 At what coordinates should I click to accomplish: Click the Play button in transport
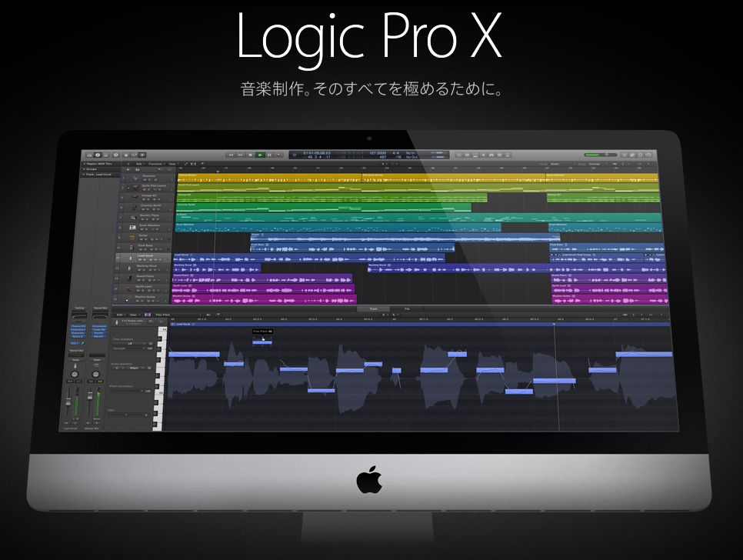pos(260,155)
